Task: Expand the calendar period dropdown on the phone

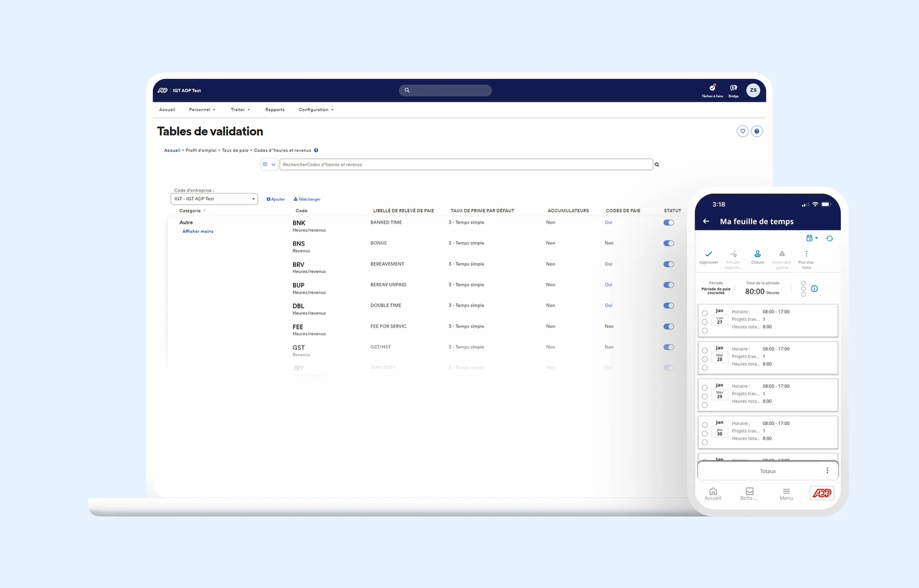Action: coord(811,238)
